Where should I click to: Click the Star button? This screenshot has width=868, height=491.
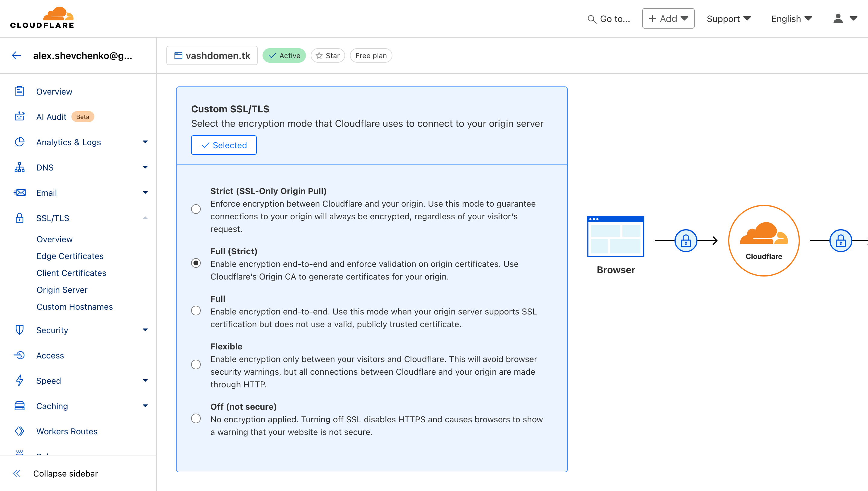(x=328, y=55)
